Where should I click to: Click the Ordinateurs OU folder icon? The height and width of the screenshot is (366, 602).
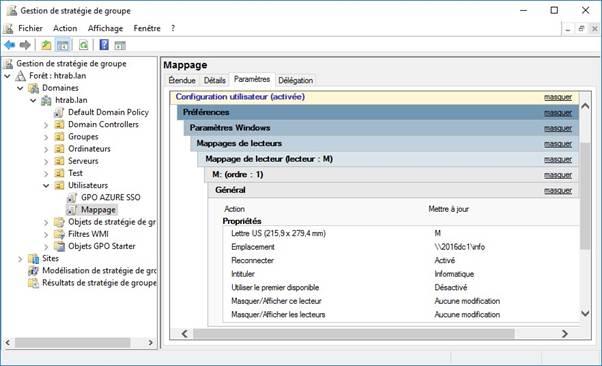pyautogui.click(x=59, y=149)
